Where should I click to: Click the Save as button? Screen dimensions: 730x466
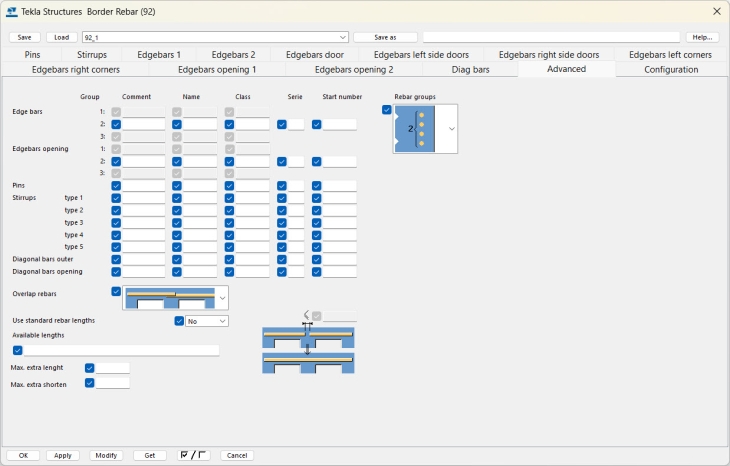(385, 37)
